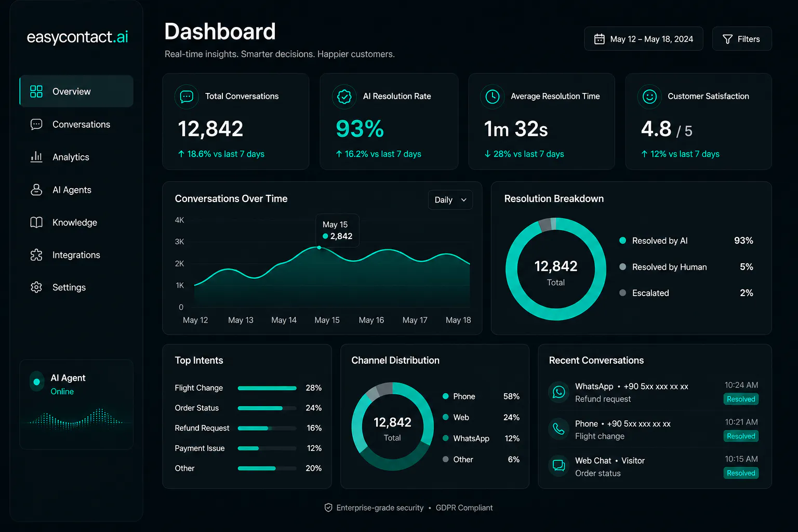
Task: Click Resolved badge on Phone Flight change
Action: coord(741,436)
